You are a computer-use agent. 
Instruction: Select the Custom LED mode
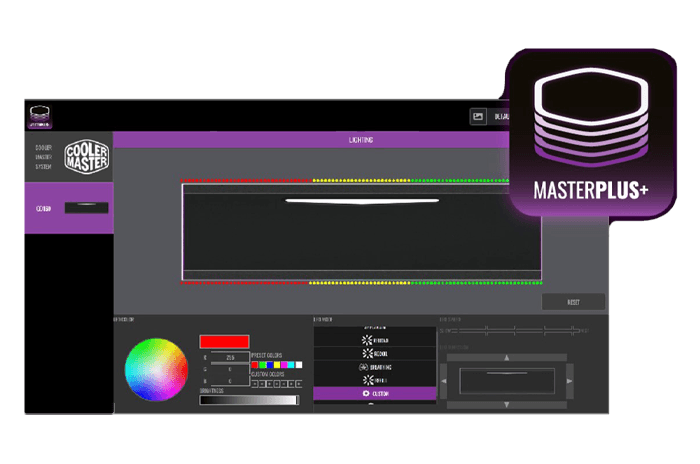(x=374, y=393)
